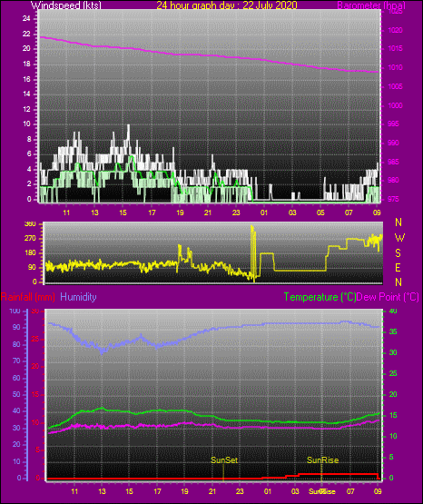The image size is (423, 504).
Task: Click the Dew Point (°C) legend label
Action: [x=388, y=297]
